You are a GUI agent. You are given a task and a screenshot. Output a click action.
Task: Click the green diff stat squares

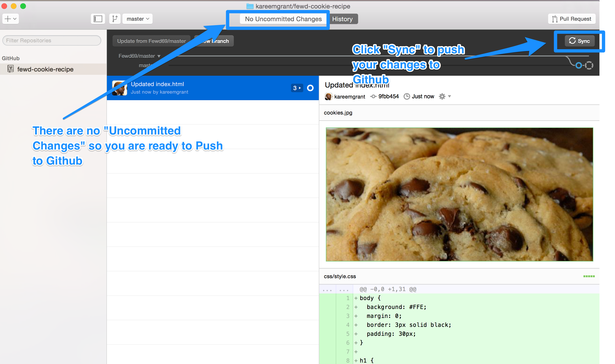point(589,276)
